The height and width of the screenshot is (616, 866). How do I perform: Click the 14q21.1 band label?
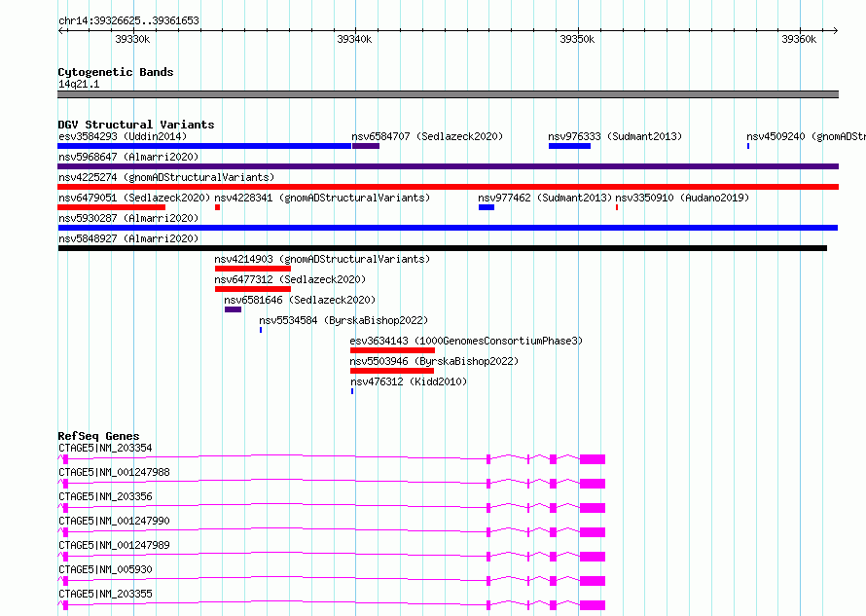click(79, 84)
